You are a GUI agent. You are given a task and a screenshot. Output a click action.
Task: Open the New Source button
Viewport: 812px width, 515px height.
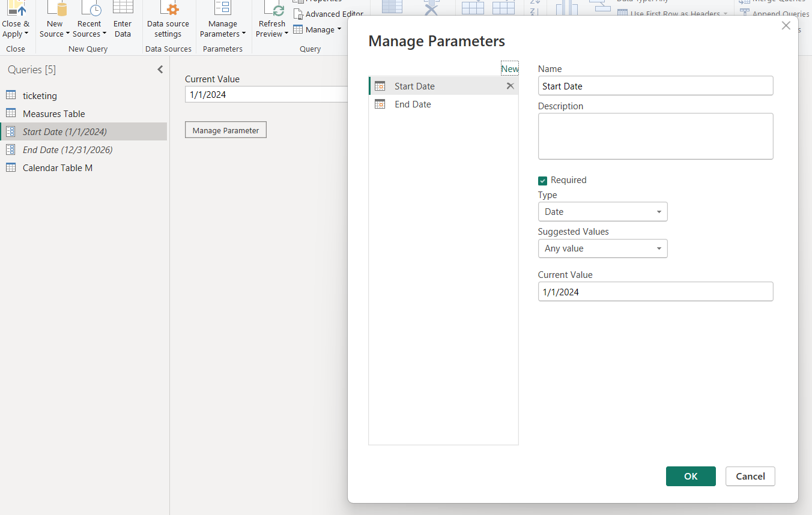coord(55,19)
